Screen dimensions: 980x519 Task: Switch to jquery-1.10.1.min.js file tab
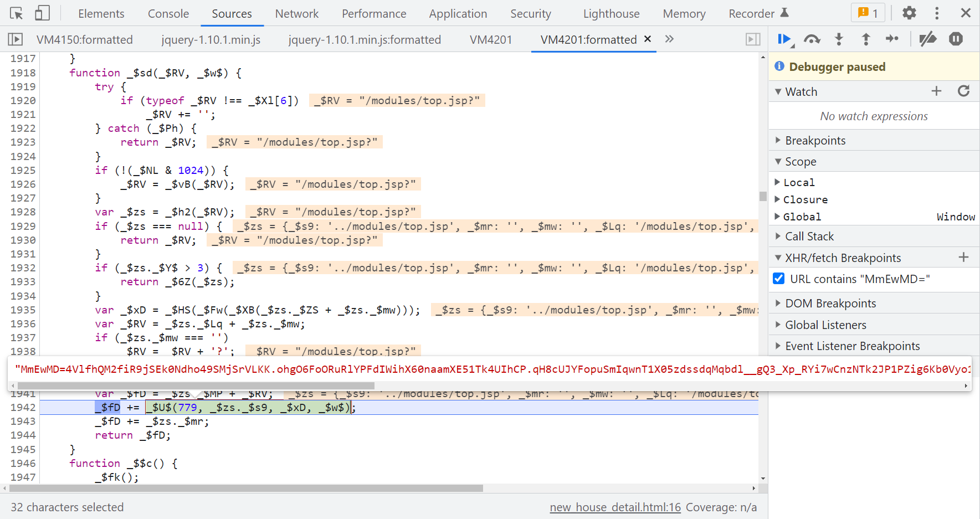pos(211,39)
